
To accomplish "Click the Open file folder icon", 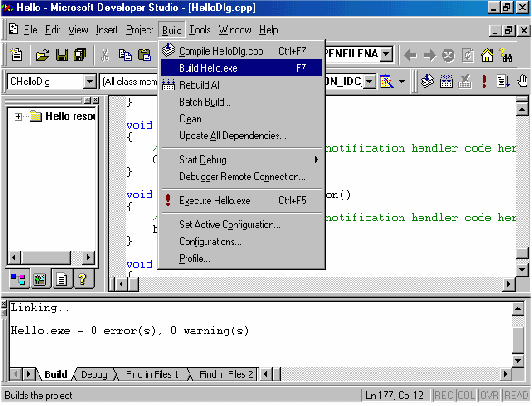I will pos(42,55).
